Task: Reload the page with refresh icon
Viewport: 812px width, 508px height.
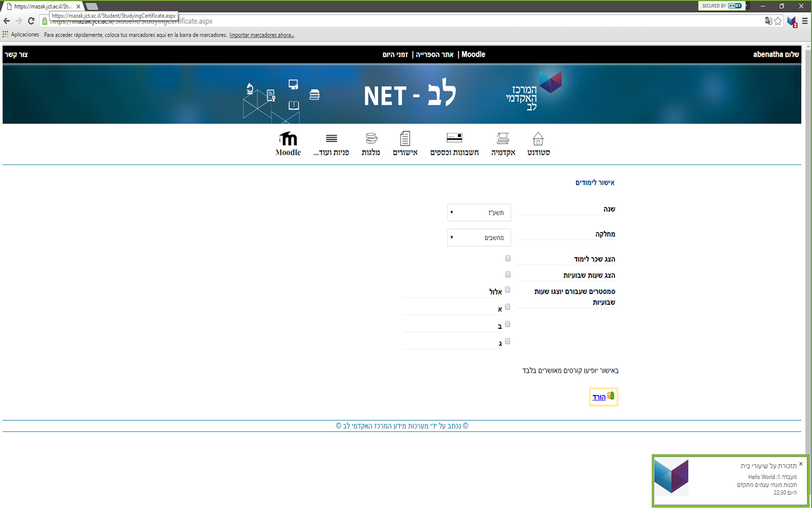Action: pyautogui.click(x=31, y=21)
